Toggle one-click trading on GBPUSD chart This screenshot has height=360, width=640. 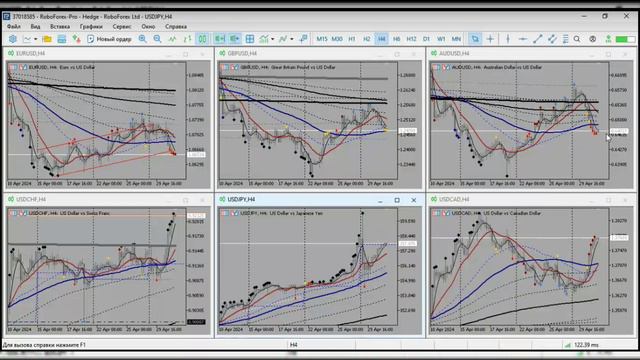pyautogui.click(x=234, y=67)
